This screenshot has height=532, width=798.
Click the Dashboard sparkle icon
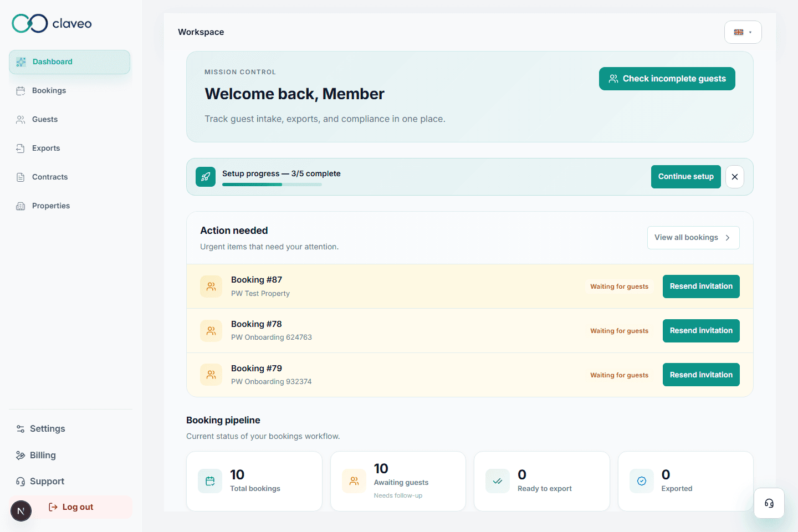21,62
